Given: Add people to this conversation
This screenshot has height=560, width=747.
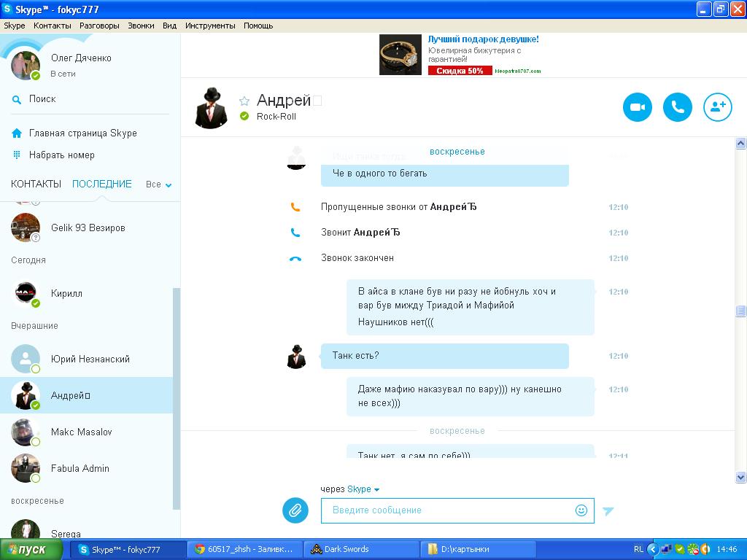Looking at the screenshot, I should click(x=718, y=107).
